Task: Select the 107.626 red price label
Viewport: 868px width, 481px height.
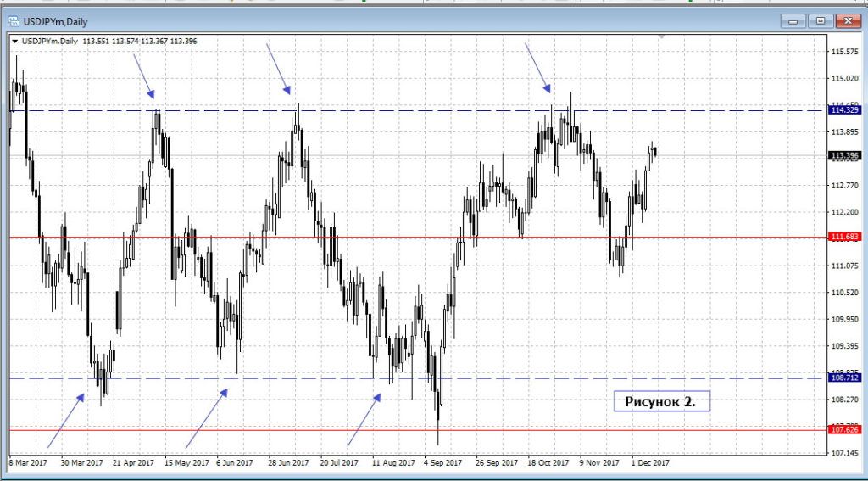Action: point(844,430)
